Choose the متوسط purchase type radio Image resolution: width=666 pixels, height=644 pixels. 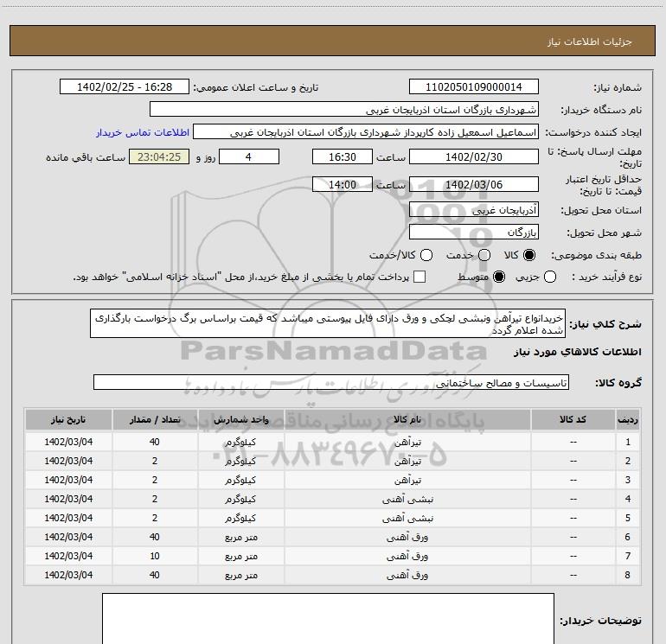tap(499, 277)
